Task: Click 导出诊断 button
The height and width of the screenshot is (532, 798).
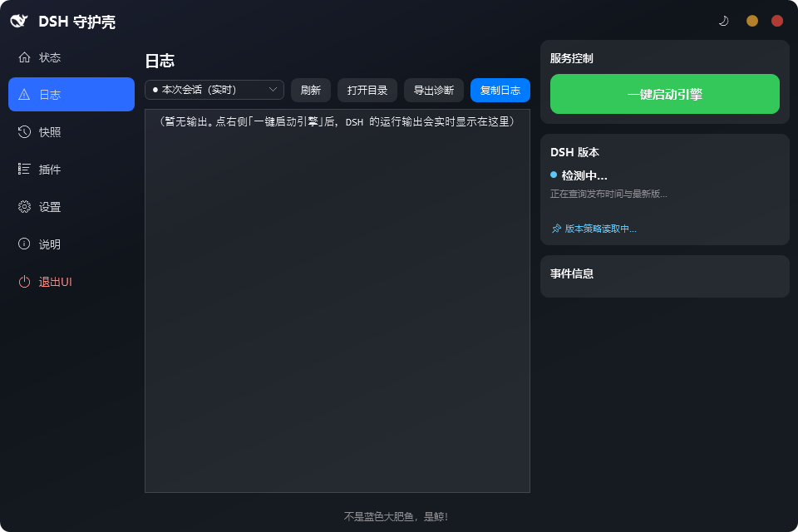Action: pyautogui.click(x=434, y=90)
